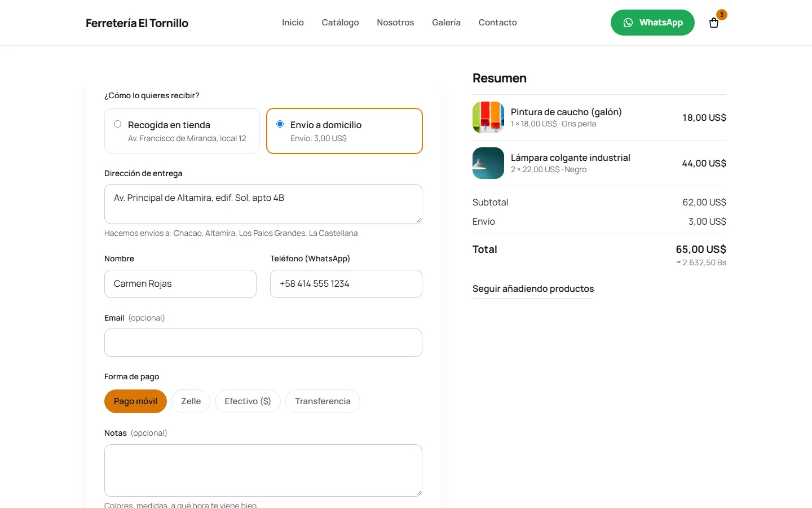Click the Resumen heading
812x508 pixels.
pyautogui.click(x=500, y=78)
